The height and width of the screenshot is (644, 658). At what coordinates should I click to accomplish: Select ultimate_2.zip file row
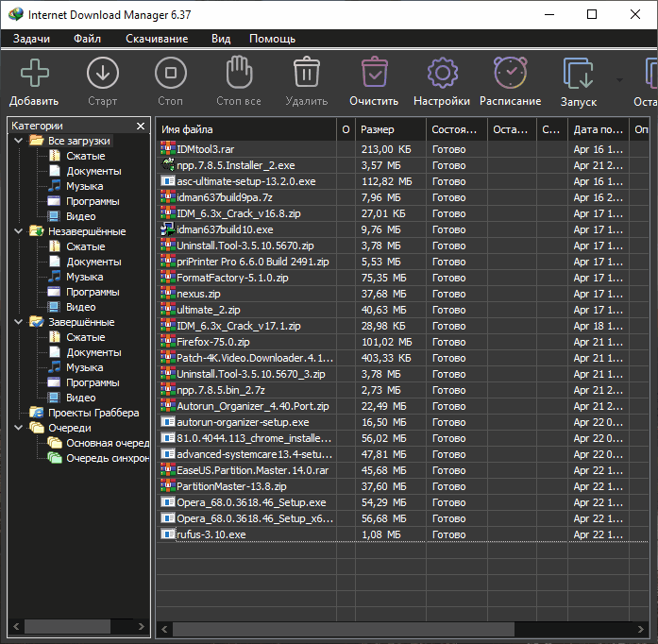point(403,310)
